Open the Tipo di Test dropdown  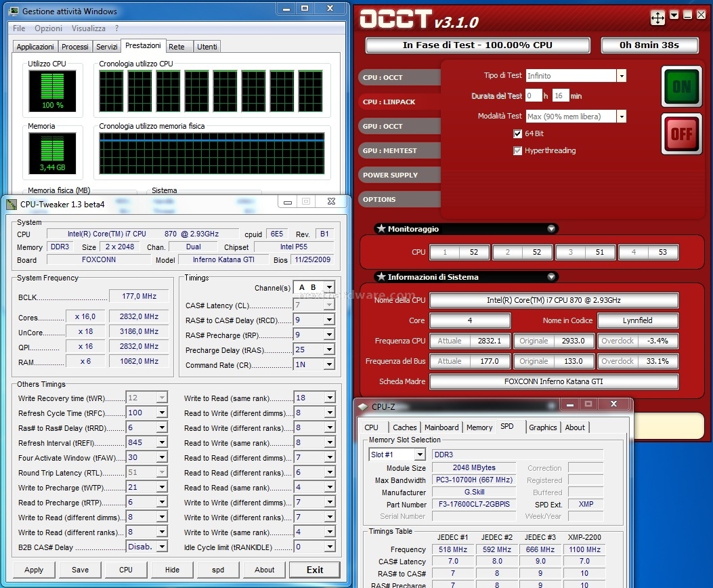pos(622,75)
